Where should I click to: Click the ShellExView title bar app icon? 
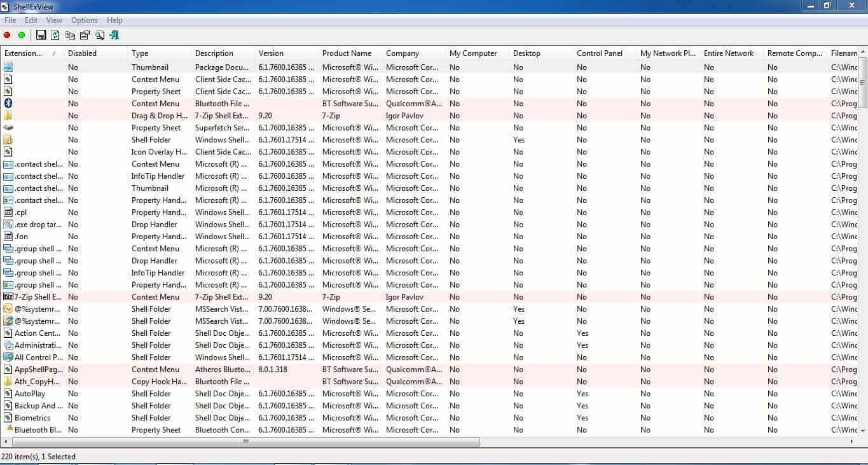click(x=6, y=6)
